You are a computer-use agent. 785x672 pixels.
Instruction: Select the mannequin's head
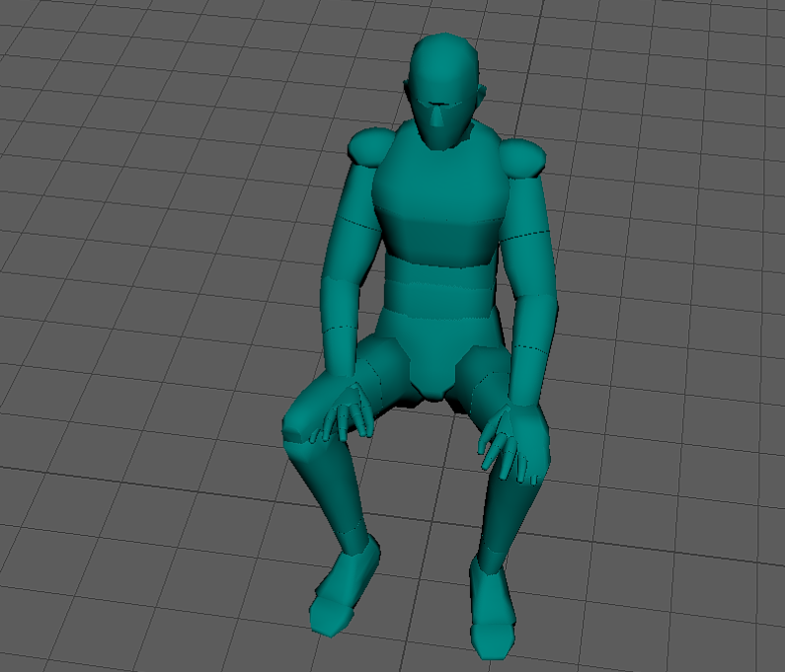point(443,90)
